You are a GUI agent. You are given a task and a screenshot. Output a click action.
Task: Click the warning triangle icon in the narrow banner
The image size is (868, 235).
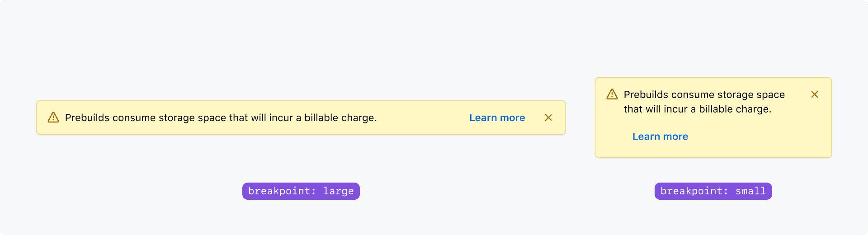[x=612, y=94]
